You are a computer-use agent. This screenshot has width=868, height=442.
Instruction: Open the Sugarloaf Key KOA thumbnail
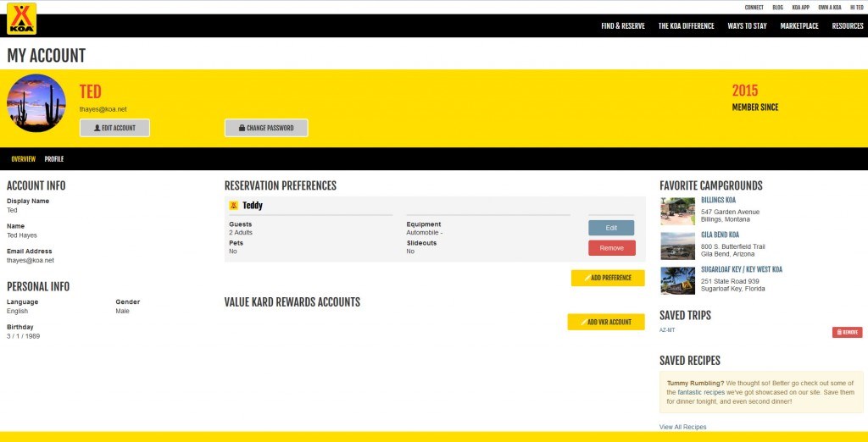677,281
